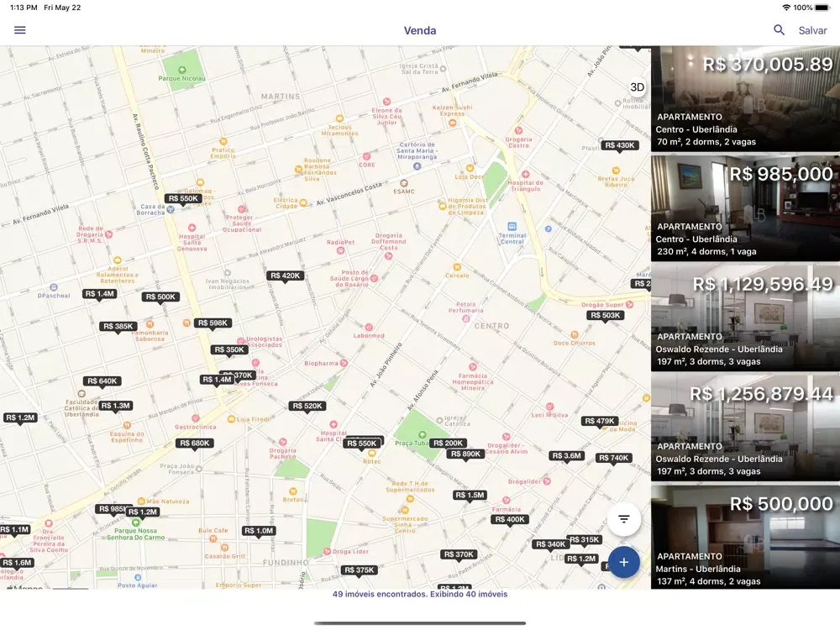Open the R$ 500,000 Martins listing
840x630 pixels.
coord(745,538)
